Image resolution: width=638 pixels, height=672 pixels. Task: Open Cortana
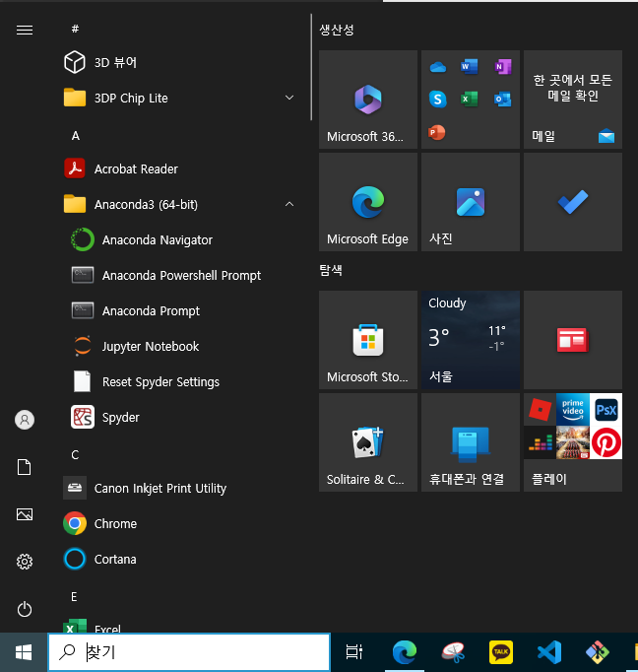click(180, 560)
